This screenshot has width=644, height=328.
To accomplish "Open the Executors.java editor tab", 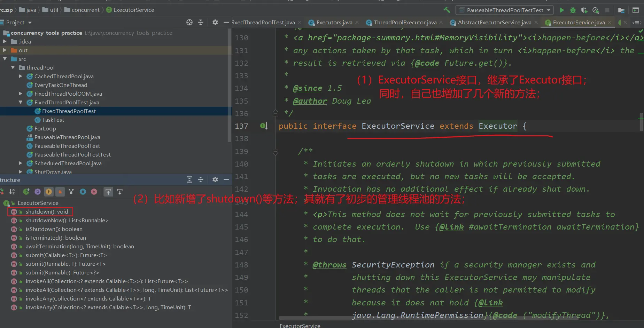I will tap(334, 22).
